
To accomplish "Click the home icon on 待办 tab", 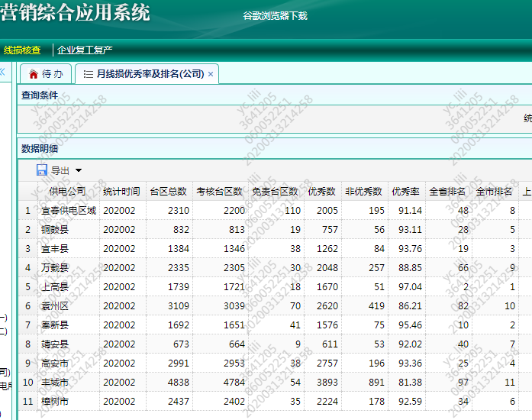I will (34, 73).
